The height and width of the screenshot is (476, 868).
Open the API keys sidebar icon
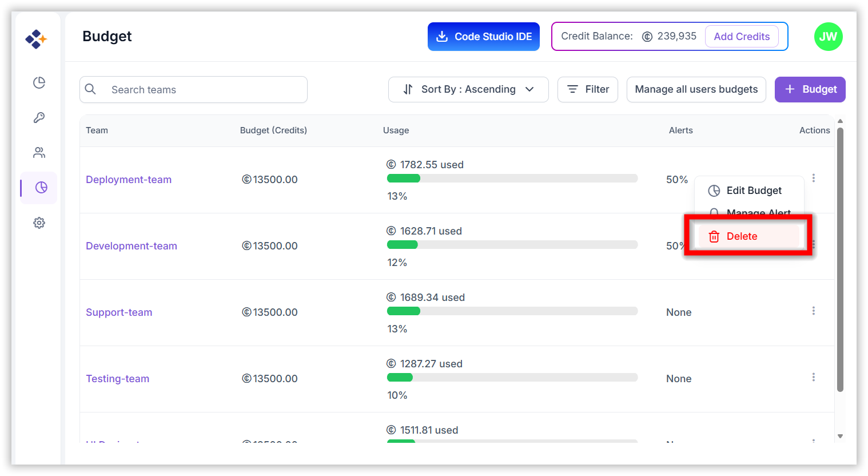[39, 118]
